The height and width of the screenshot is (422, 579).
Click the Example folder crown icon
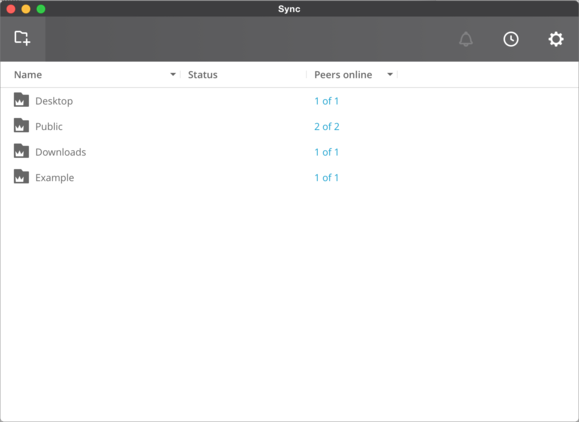coord(21,176)
